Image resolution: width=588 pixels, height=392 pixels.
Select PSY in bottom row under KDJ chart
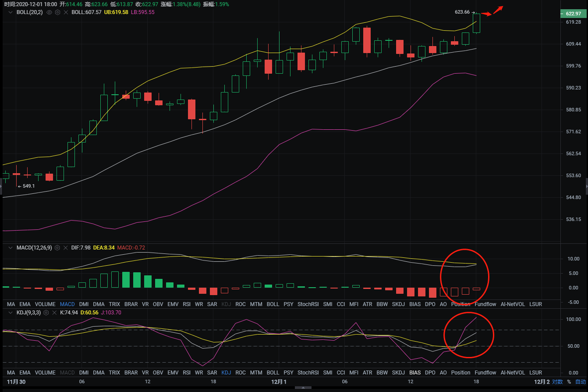coord(288,373)
